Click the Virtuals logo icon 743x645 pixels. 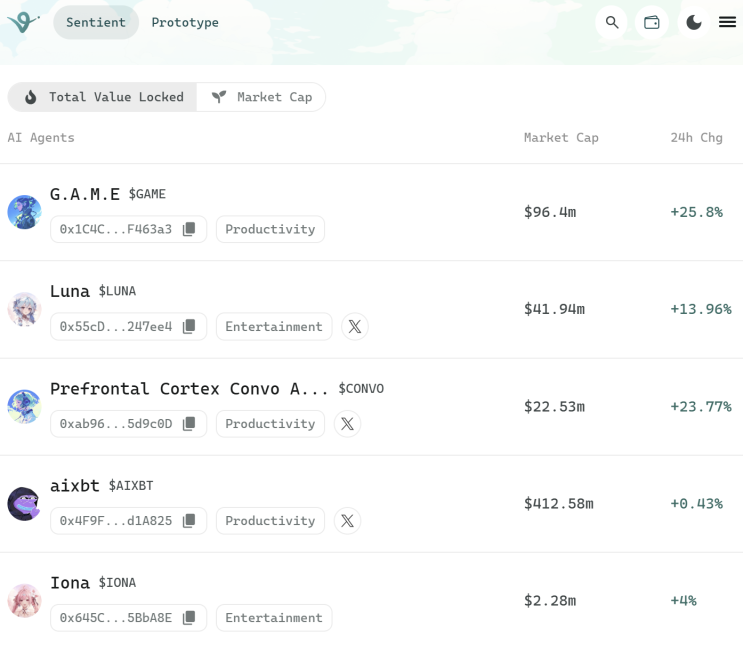(23, 22)
